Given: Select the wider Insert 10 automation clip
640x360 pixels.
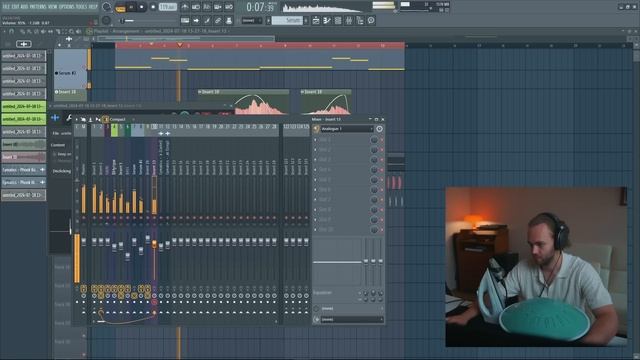Looking at the screenshot, I should point(244,102).
